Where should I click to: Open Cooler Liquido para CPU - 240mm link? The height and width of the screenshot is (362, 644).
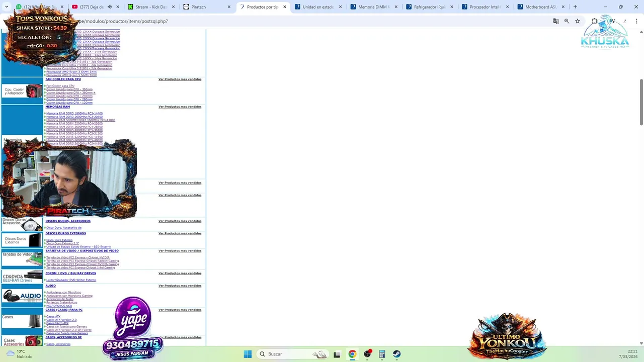click(69, 96)
